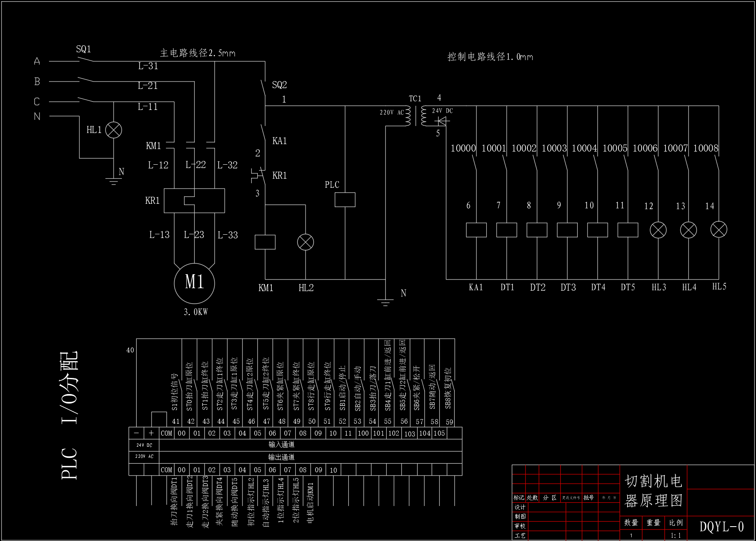
Task: Select the HL2 lamp symbol
Action: pos(306,242)
